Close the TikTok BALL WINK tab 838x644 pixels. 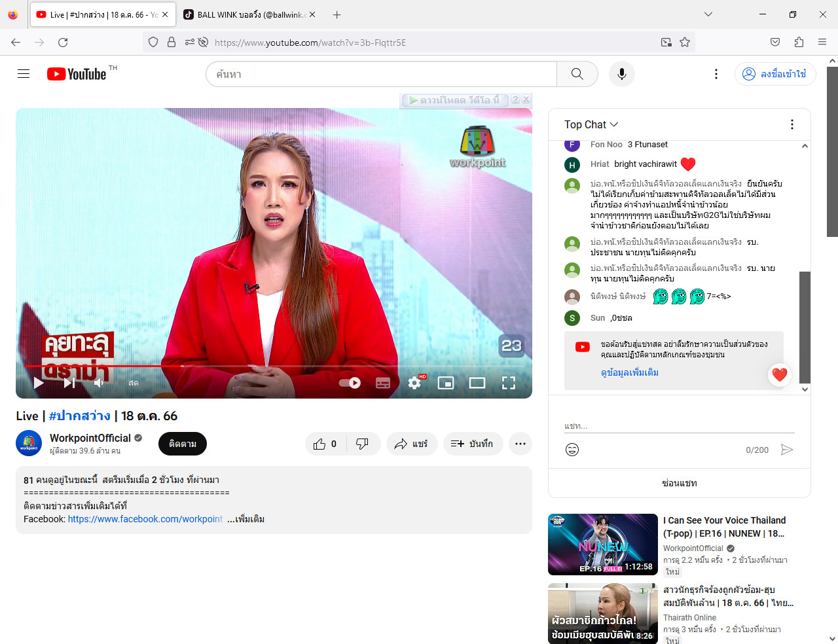[x=312, y=14]
